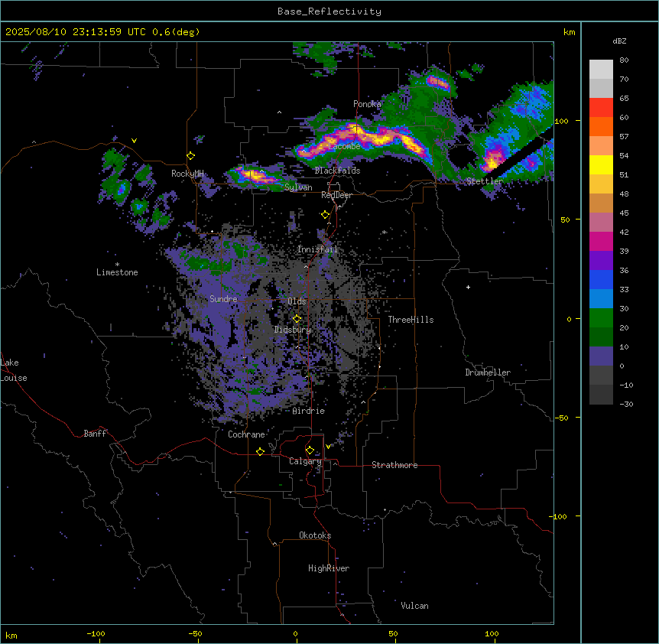This screenshot has height=644, width=659.
Task: Click the 45 value in the dBZ legend
Action: coord(624,213)
